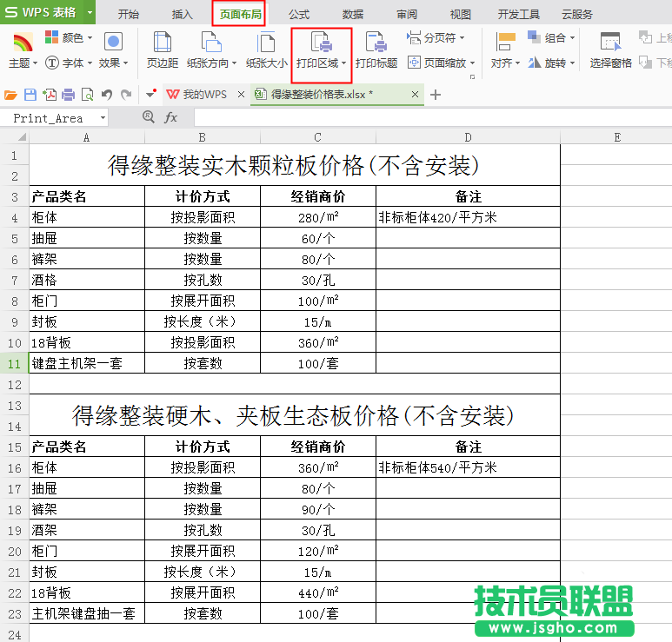This screenshot has width=672, height=642.
Task: Open the 旋转 rotate dropdown
Action: tap(551, 63)
